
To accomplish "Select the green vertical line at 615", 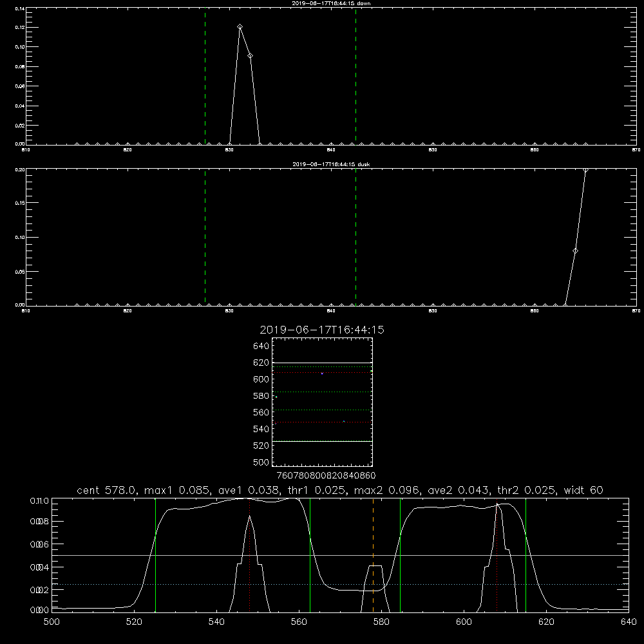I will coord(526,555).
